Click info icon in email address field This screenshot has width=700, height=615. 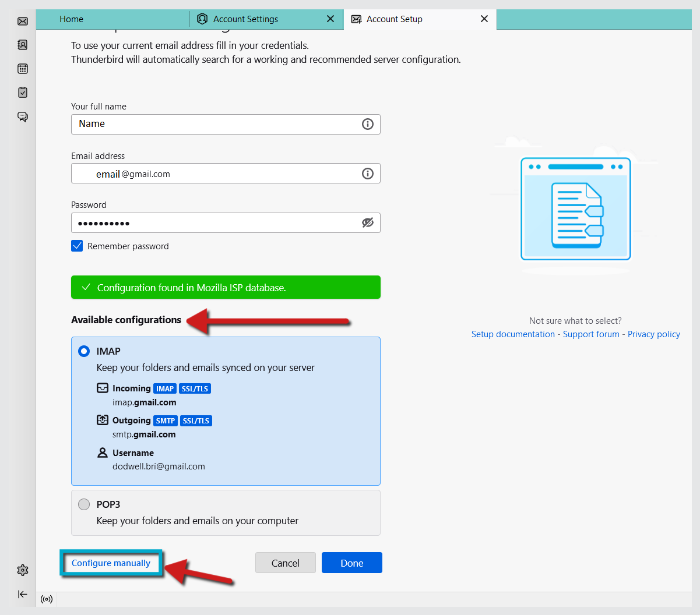pyautogui.click(x=368, y=174)
